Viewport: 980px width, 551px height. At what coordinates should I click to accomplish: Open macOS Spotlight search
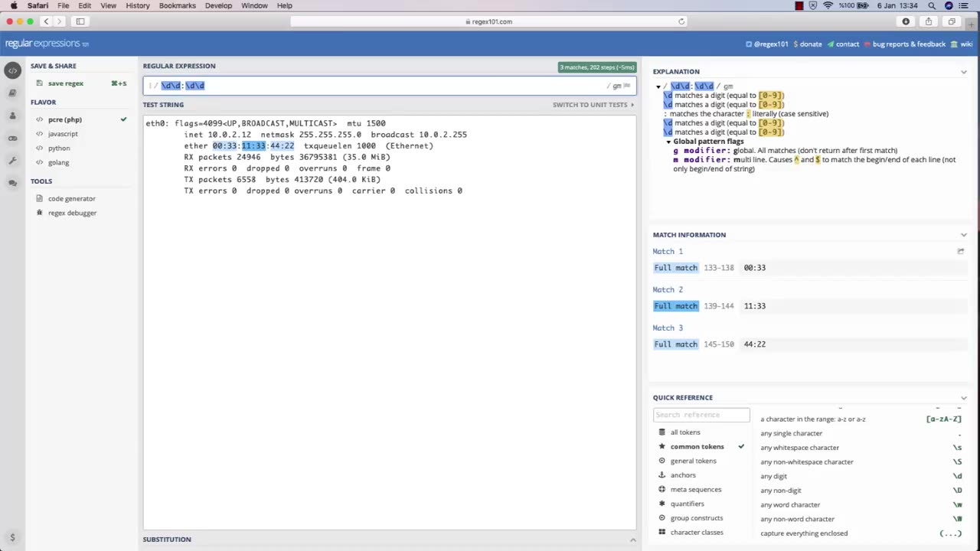[x=932, y=5]
